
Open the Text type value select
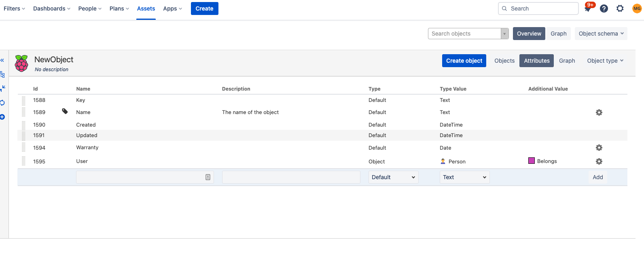pyautogui.click(x=464, y=177)
